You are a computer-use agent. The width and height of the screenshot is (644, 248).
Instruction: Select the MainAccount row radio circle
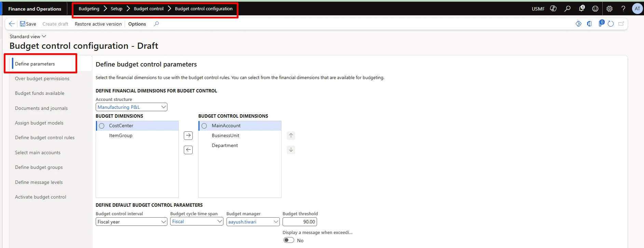coord(204,126)
